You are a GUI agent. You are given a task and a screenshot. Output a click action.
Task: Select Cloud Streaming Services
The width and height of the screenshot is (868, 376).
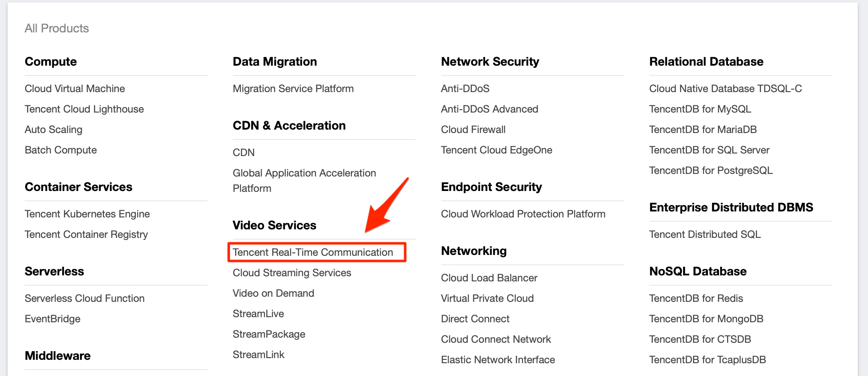click(292, 273)
